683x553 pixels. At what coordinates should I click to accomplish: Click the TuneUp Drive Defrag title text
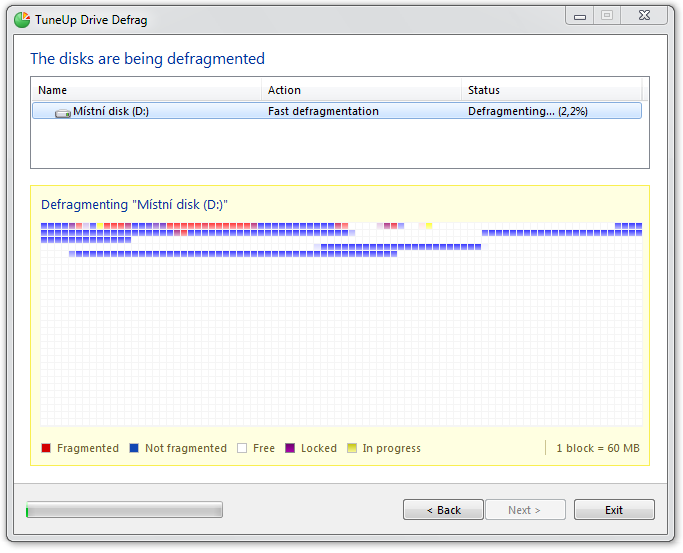91,20
